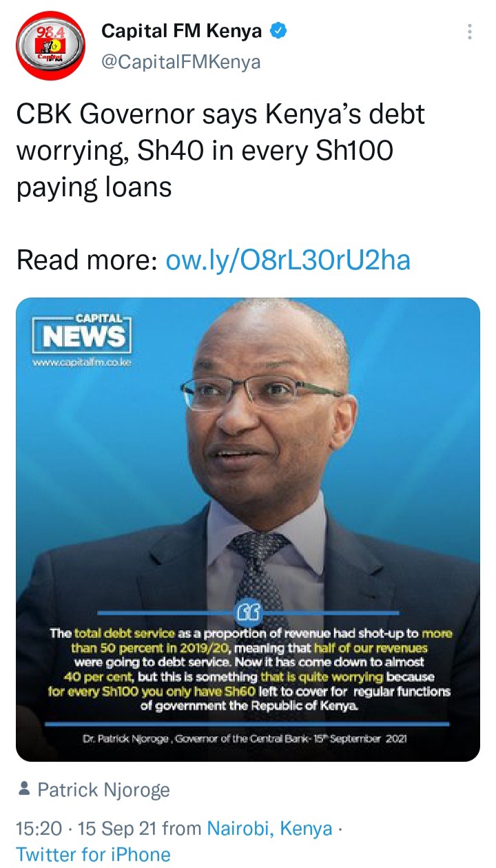Open the Capital FM Kenya display name
The width and height of the screenshot is (496, 868).
(x=182, y=31)
